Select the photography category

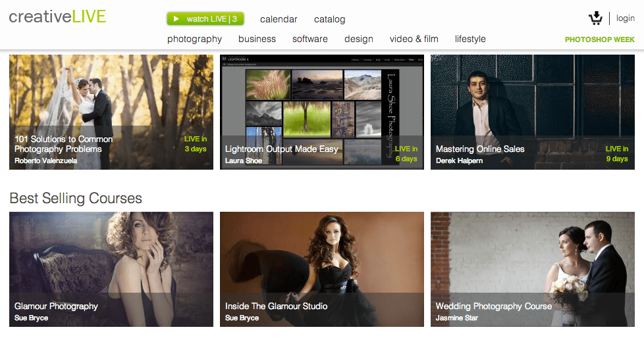194,39
